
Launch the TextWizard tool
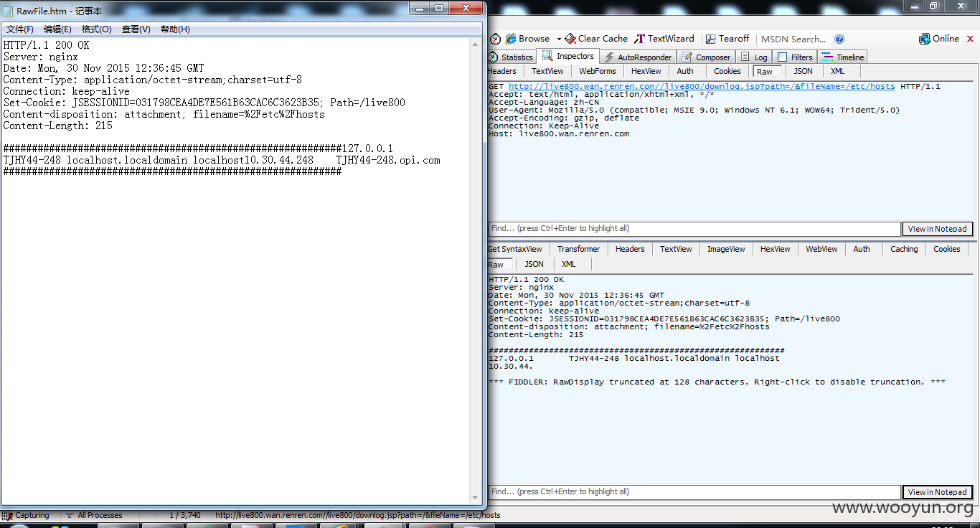(x=664, y=39)
